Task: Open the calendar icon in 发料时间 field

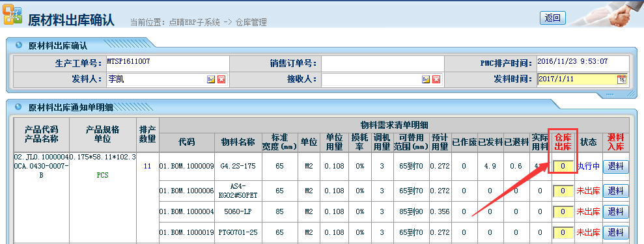Action: coord(622,79)
